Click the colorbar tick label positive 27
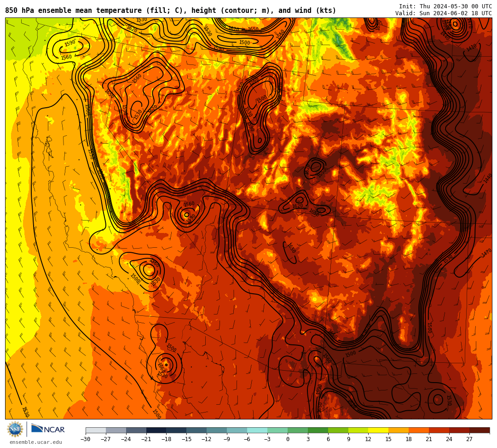This screenshot has width=497, height=448. (x=469, y=439)
